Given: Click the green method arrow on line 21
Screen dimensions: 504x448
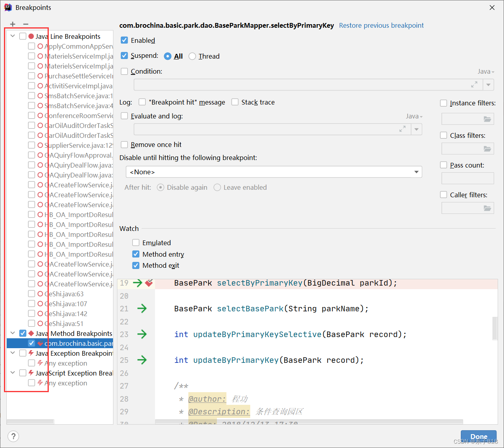Looking at the screenshot, I should [142, 309].
